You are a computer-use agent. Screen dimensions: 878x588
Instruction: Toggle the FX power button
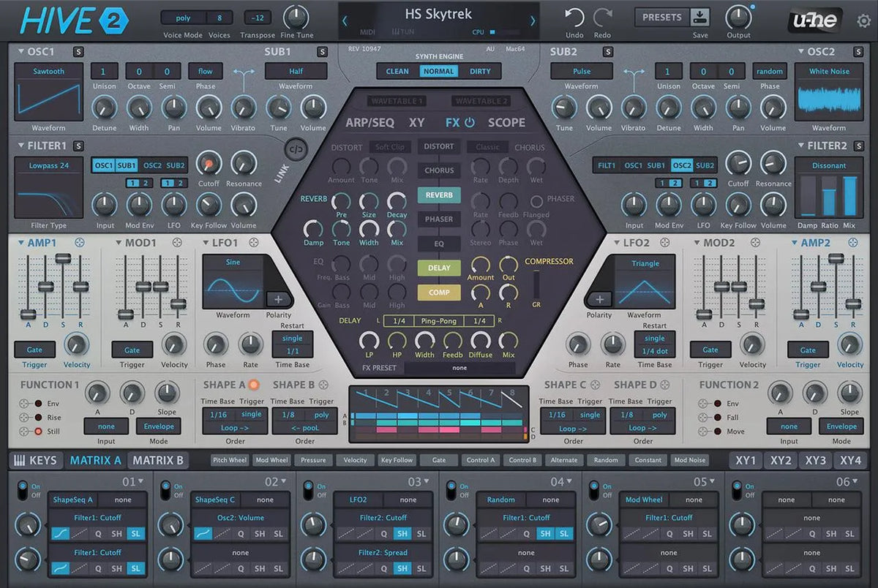click(x=469, y=123)
